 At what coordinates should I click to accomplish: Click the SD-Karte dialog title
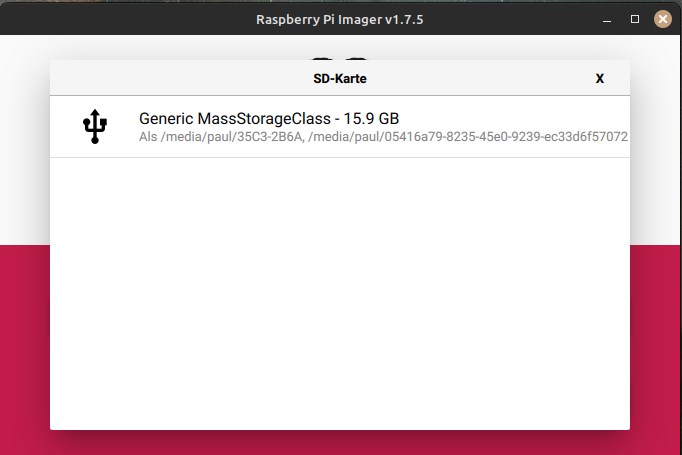(340, 78)
